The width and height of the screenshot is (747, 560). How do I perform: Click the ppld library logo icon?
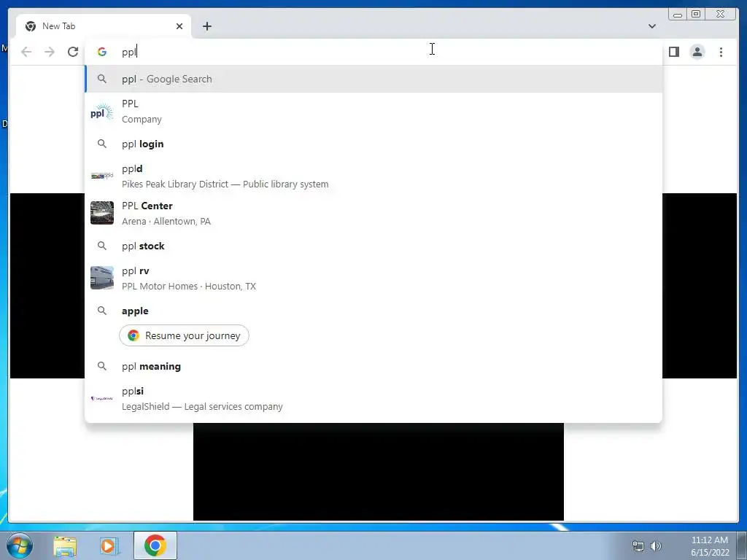102,176
